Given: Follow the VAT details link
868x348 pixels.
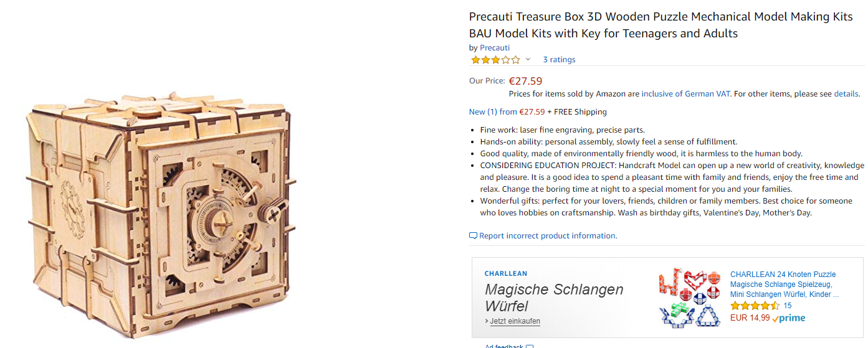Looking at the screenshot, I should pyautogui.click(x=846, y=94).
